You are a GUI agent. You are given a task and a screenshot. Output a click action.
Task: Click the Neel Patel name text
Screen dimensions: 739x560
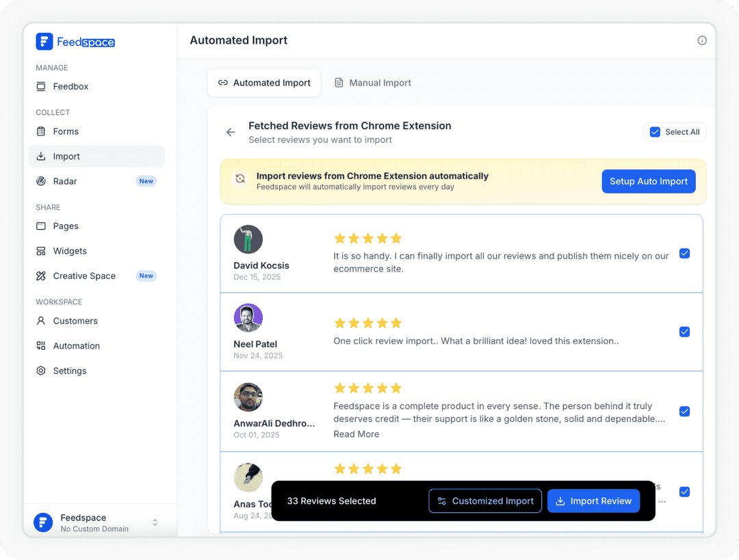coord(255,345)
